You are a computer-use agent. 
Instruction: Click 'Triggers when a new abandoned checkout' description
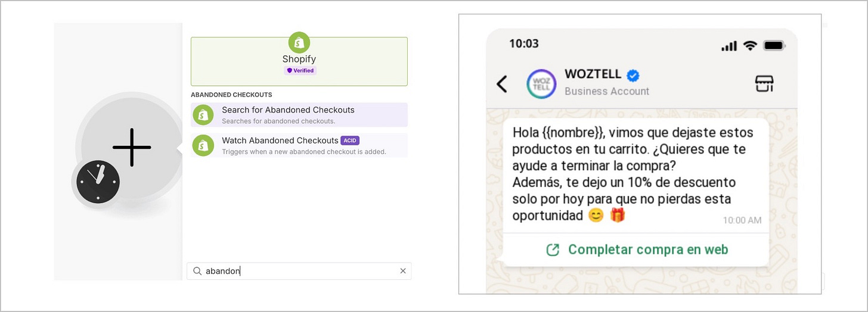coord(304,151)
